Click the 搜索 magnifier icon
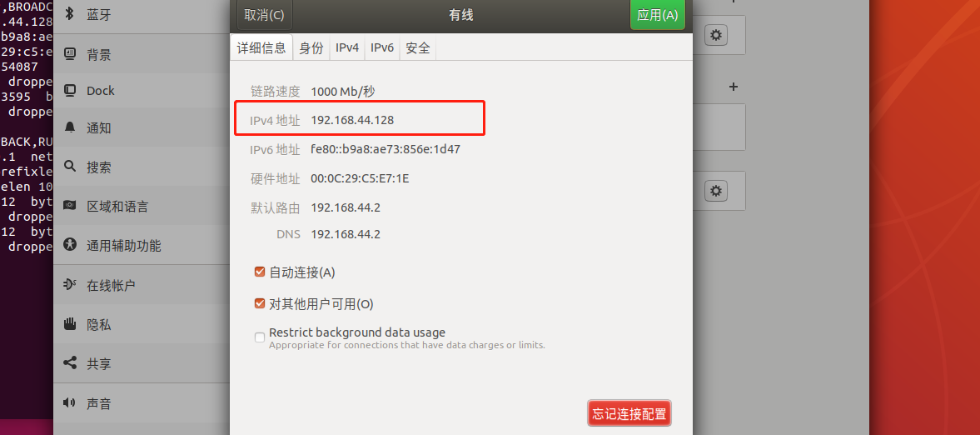 [70, 167]
